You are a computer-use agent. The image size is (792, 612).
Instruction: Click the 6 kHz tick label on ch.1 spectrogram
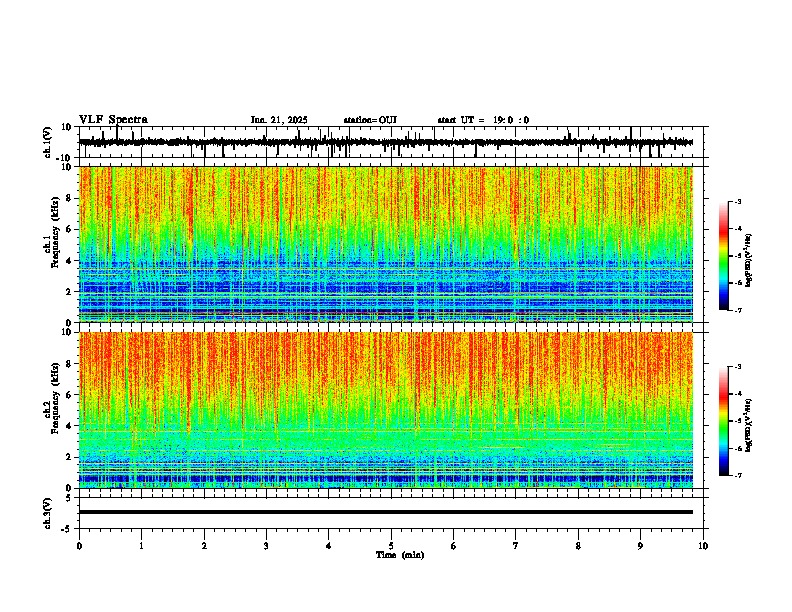pos(70,230)
